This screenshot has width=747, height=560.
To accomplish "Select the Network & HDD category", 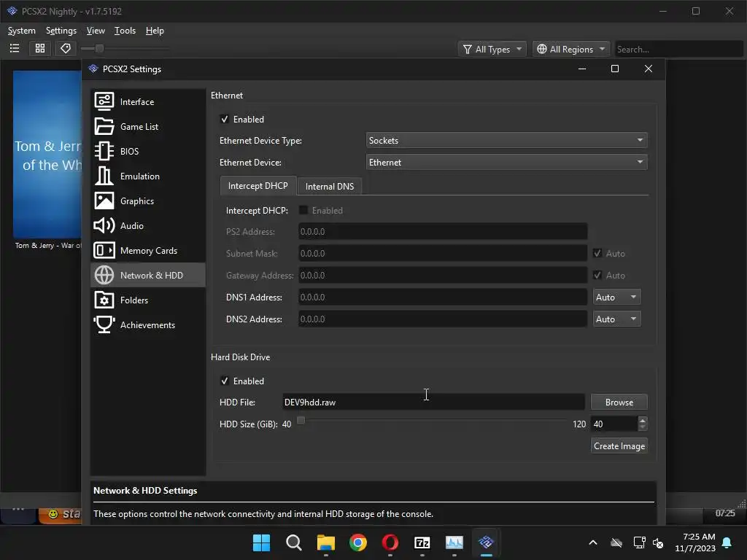I will coord(147,275).
